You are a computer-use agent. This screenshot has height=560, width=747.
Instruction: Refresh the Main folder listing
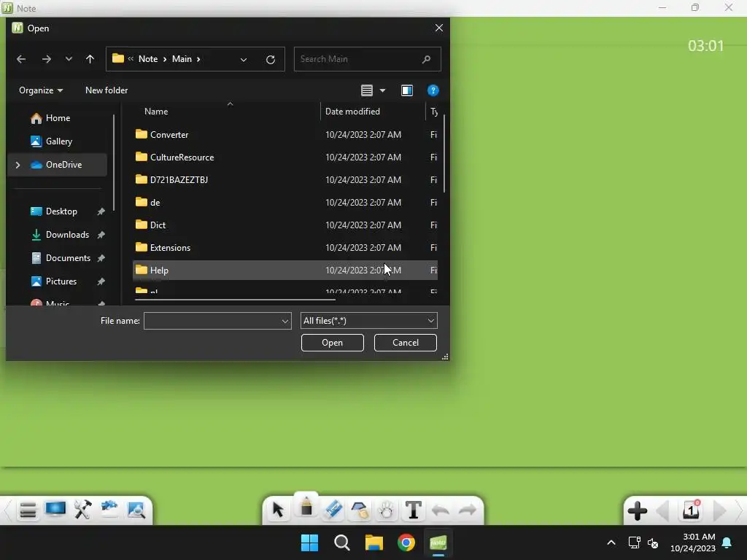(271, 60)
